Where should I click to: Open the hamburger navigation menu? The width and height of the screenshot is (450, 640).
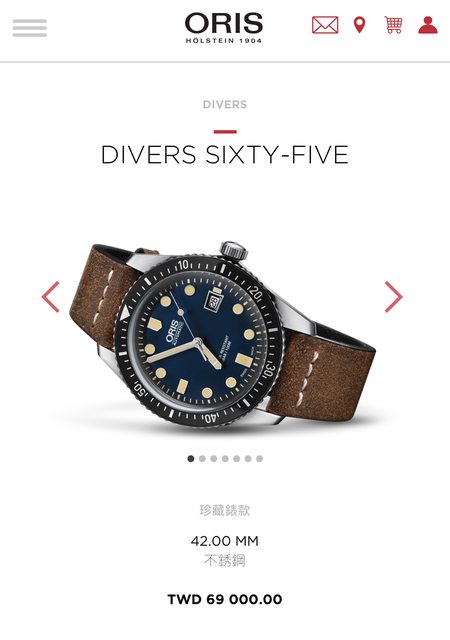pyautogui.click(x=29, y=28)
